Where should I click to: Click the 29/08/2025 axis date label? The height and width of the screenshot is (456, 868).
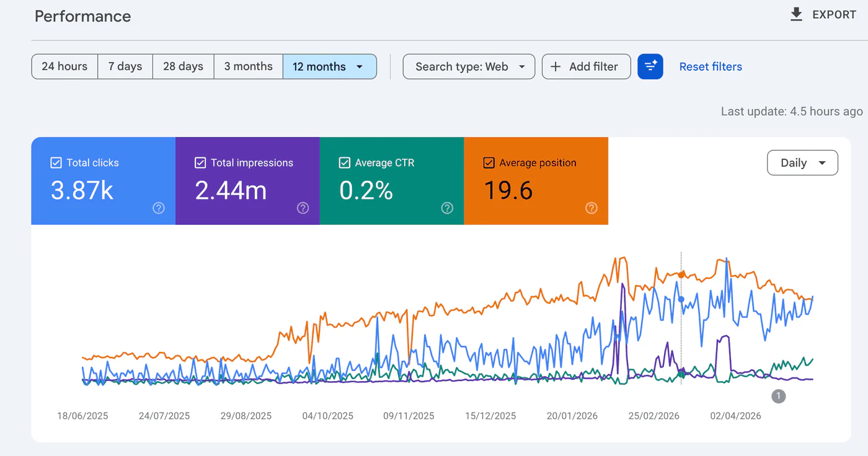click(x=246, y=416)
